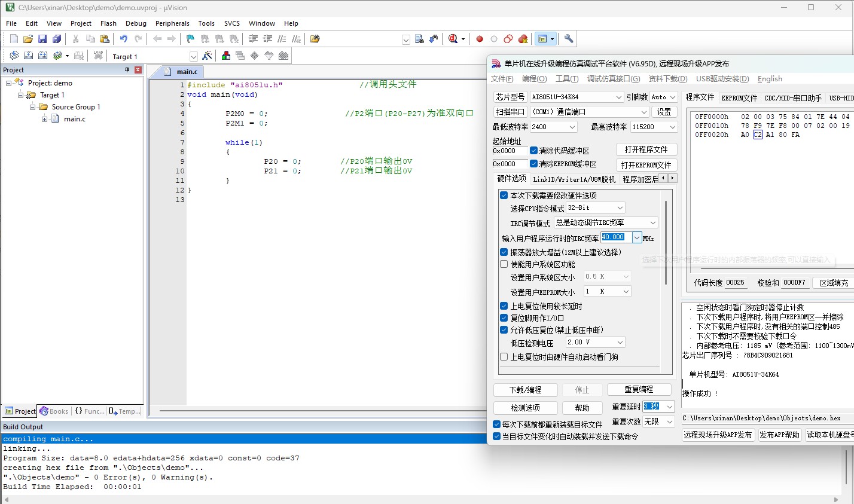
Task: Enable '使能用户系统区功能' checkbox
Action: 504,264
